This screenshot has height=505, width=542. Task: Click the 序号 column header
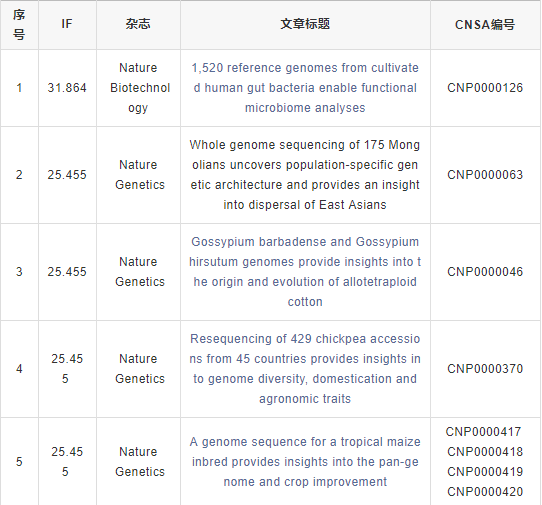coord(19,25)
